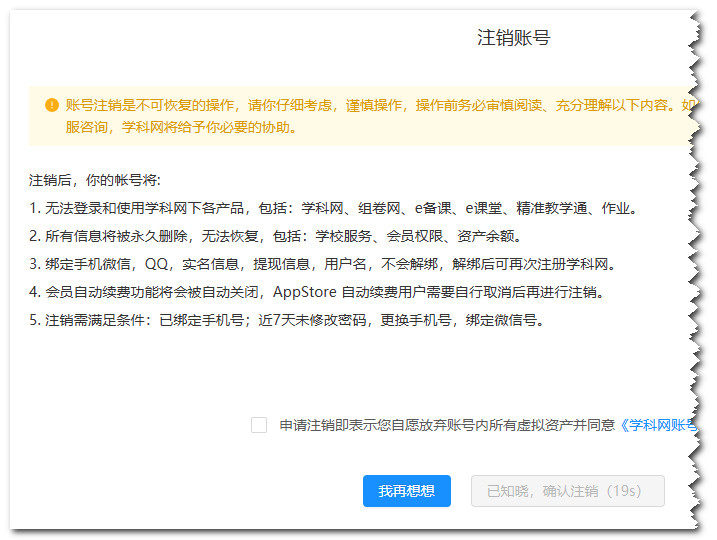The width and height of the screenshot is (717, 540).
Task: Select item 4 about 会员自动续费功能
Action: (x=317, y=292)
